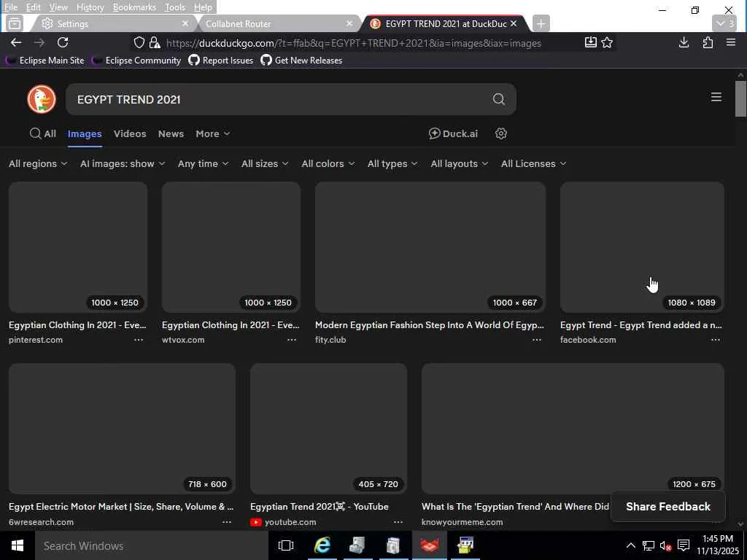Click the install/save page icon in address bar
747x560 pixels.
coord(590,43)
